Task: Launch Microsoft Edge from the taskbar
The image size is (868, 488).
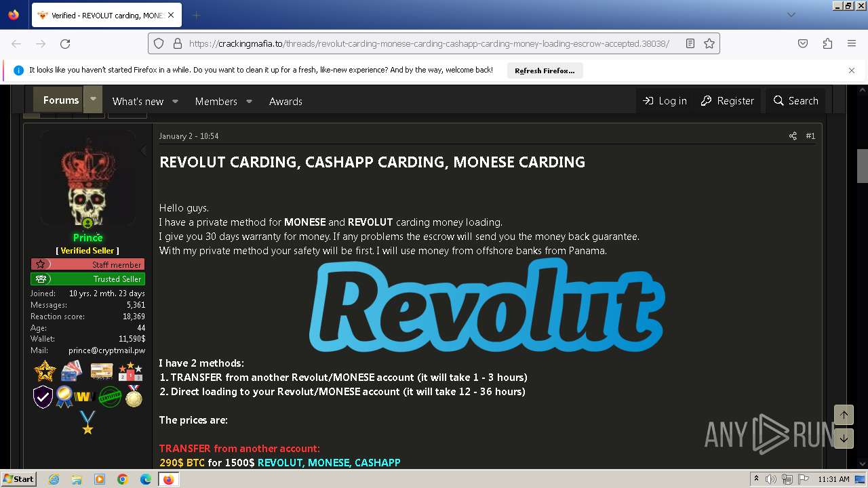Action: (x=146, y=479)
